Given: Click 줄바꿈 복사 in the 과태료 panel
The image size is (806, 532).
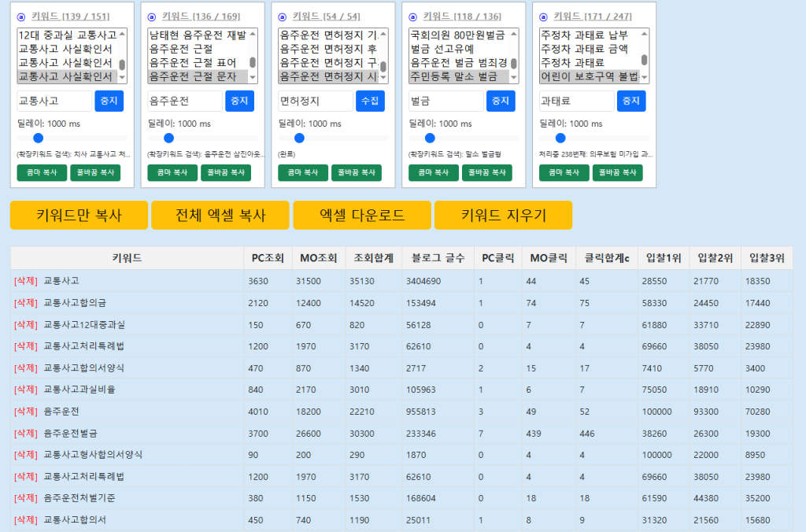Looking at the screenshot, I should 617,172.
